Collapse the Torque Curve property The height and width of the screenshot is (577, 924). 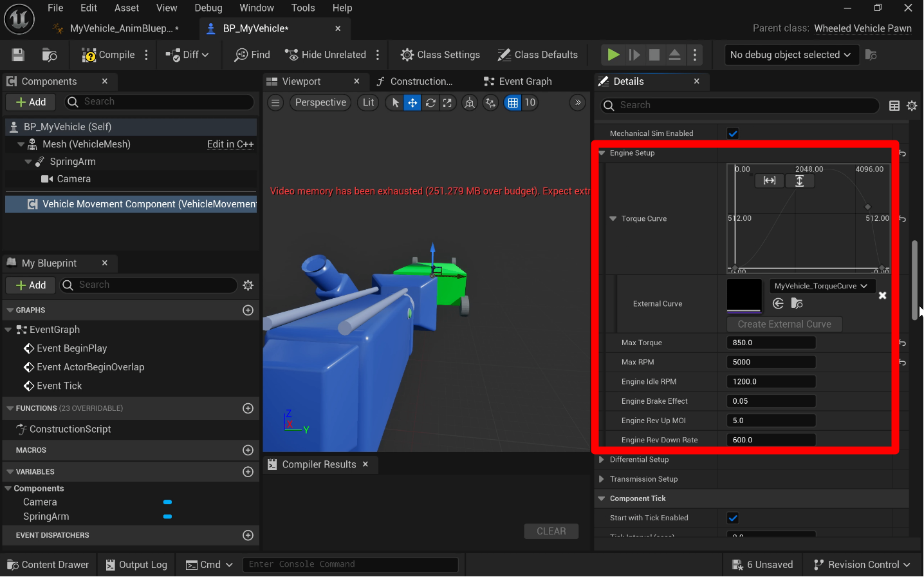[x=613, y=219]
